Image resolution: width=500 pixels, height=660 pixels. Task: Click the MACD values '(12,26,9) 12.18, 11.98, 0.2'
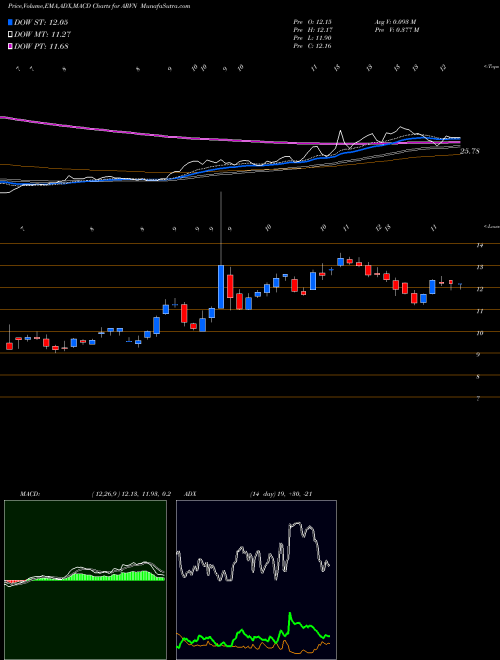tap(131, 494)
